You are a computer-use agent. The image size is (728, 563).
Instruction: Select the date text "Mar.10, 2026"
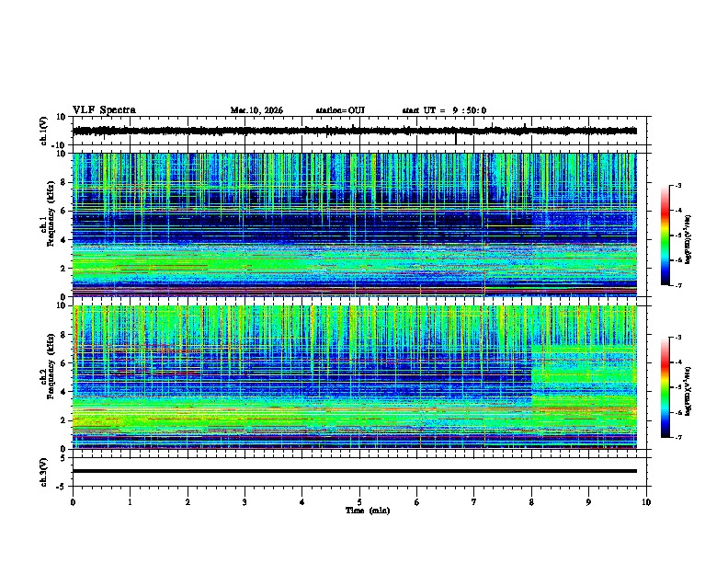tap(256, 110)
